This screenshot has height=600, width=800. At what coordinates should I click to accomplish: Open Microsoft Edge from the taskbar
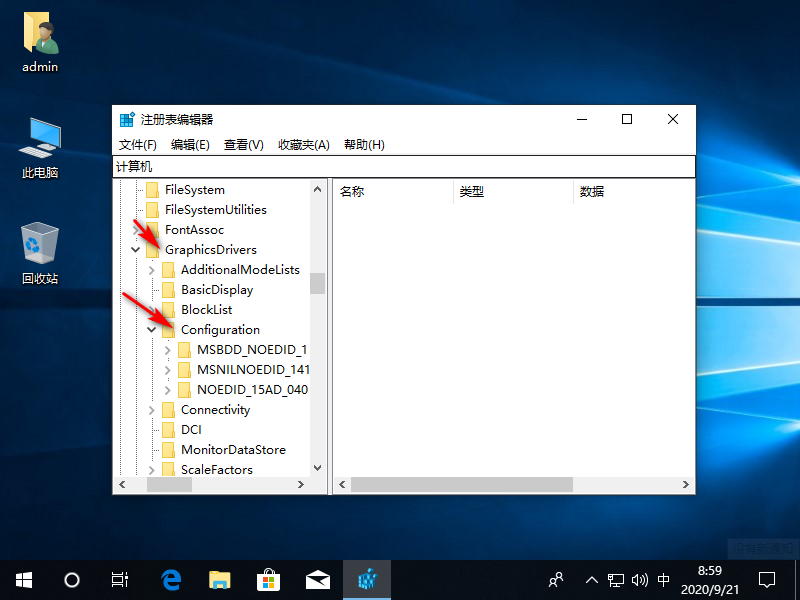170,579
